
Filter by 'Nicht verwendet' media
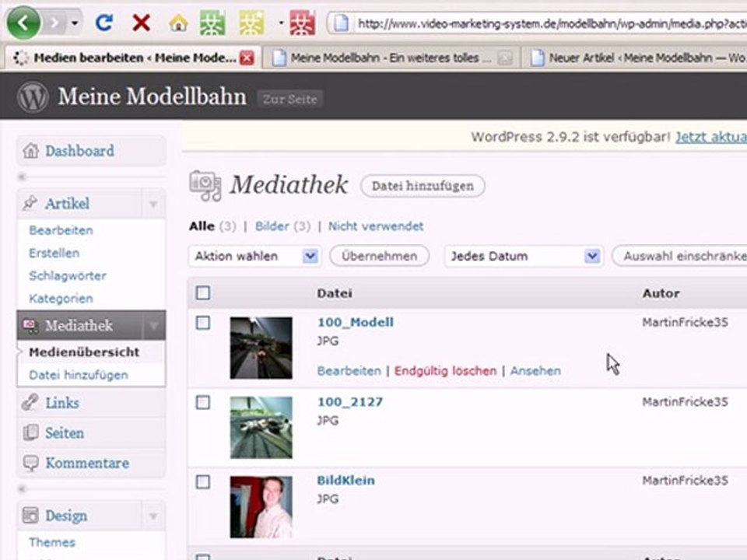click(375, 226)
